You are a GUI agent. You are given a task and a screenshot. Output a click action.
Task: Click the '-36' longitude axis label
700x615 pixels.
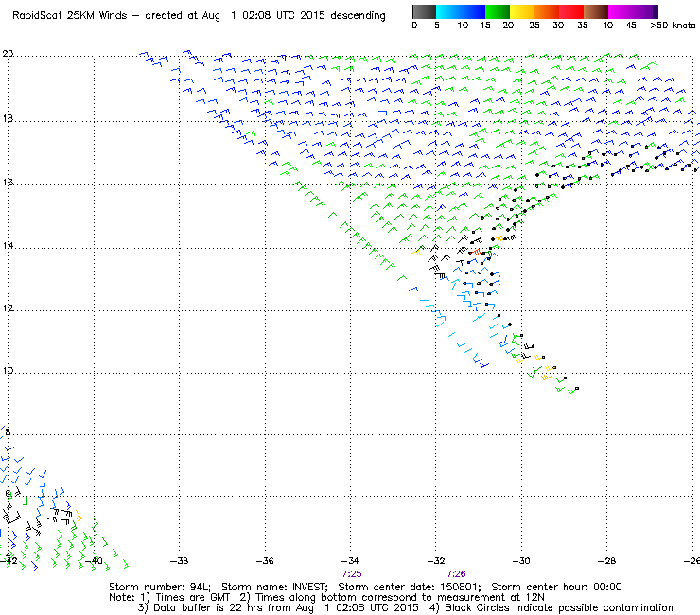tap(265, 561)
